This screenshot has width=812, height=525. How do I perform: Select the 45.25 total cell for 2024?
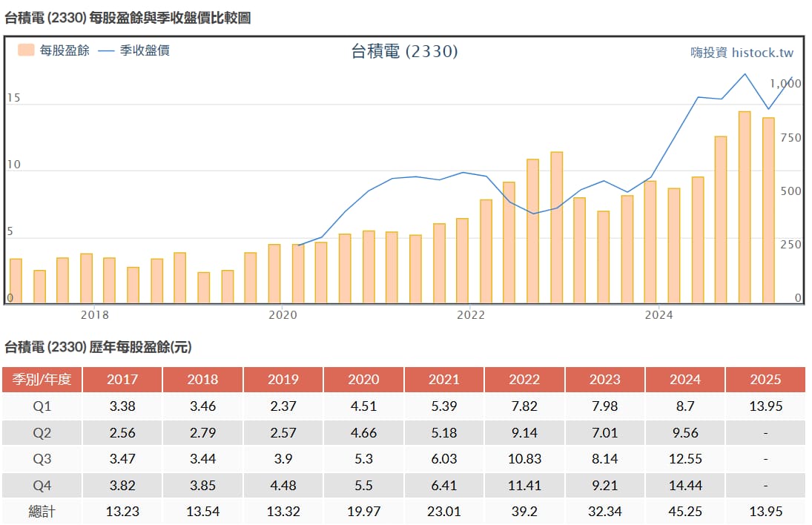click(x=684, y=512)
